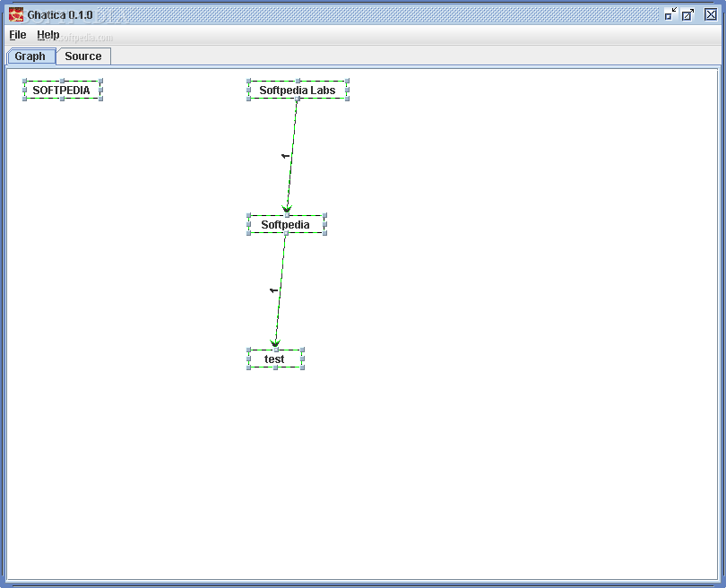The width and height of the screenshot is (726, 588).
Task: Select the test node
Action: tap(275, 359)
